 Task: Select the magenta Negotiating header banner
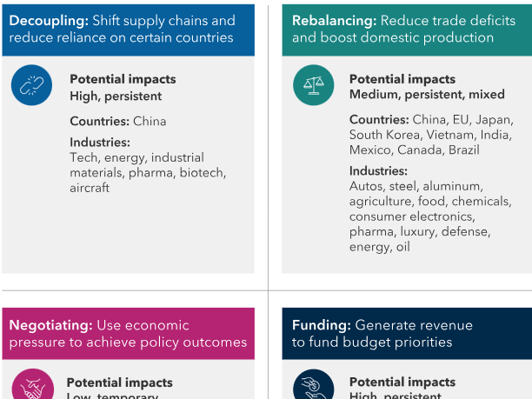(129, 334)
